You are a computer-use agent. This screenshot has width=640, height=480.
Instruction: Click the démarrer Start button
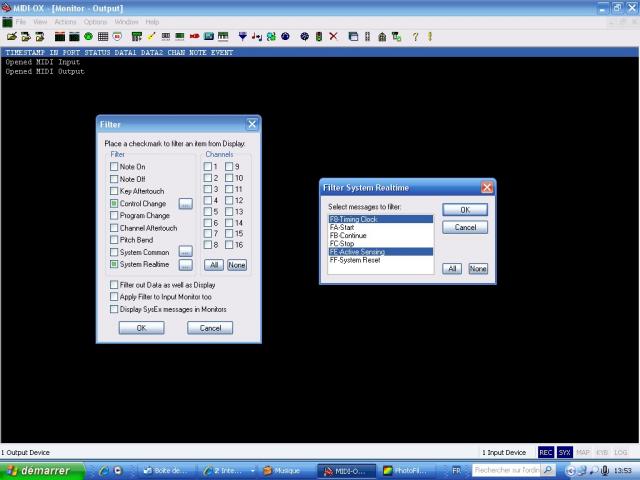pos(42,471)
